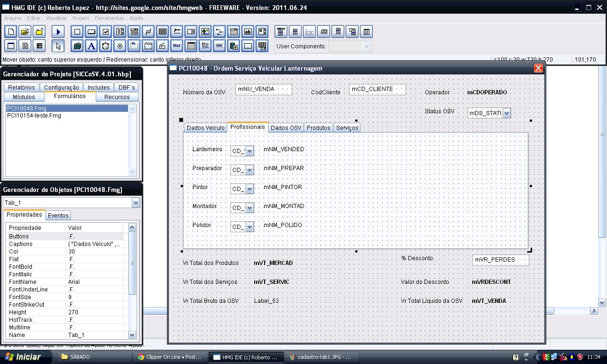Screen dimensions: 607x364
Task: Open the User Components dropdown
Action: tap(367, 46)
